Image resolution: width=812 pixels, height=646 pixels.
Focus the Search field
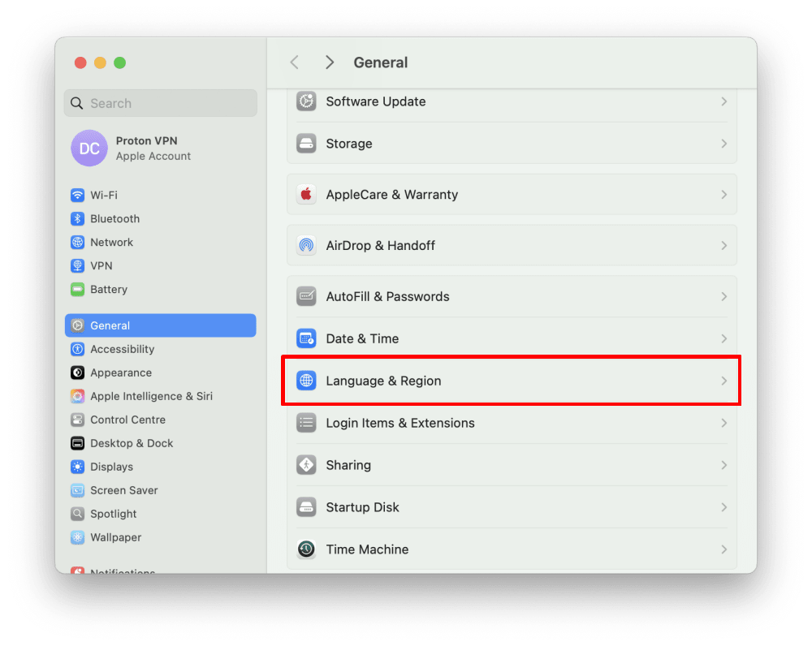coord(161,103)
